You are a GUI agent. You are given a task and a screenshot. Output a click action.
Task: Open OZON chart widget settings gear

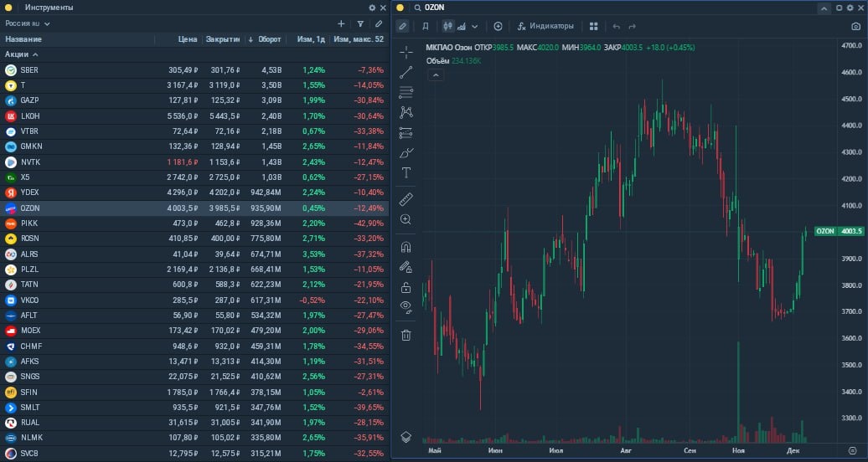coord(850,8)
